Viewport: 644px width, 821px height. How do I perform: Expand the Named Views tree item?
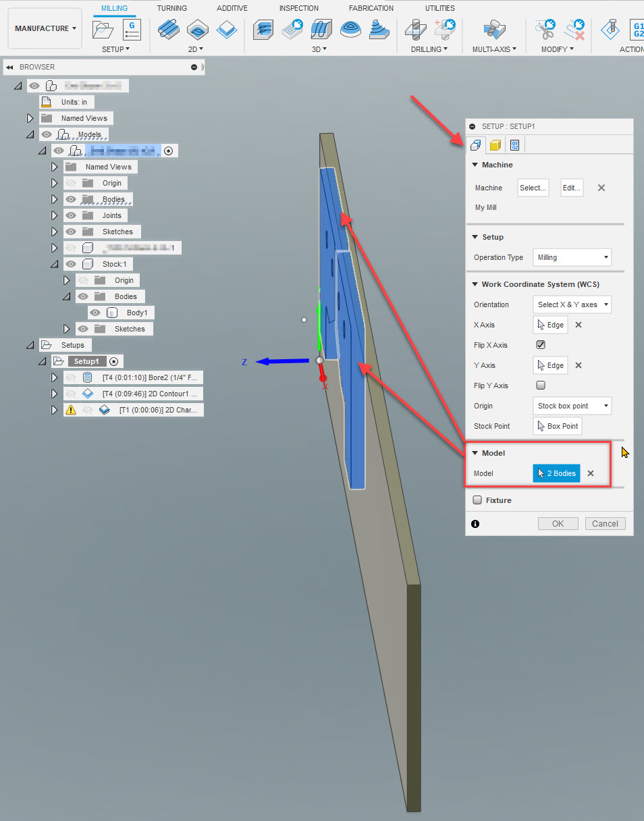coord(30,117)
